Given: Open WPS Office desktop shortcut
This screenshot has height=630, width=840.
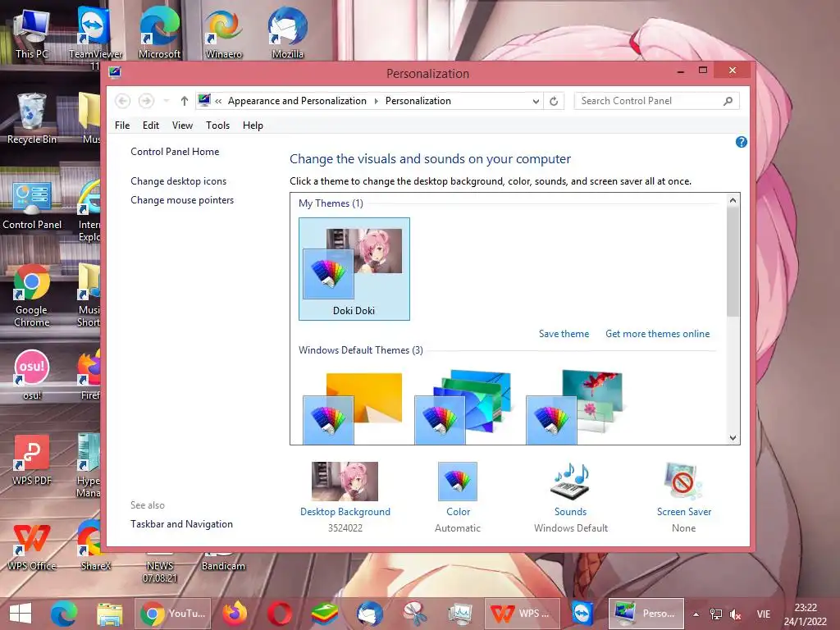Looking at the screenshot, I should [32, 546].
